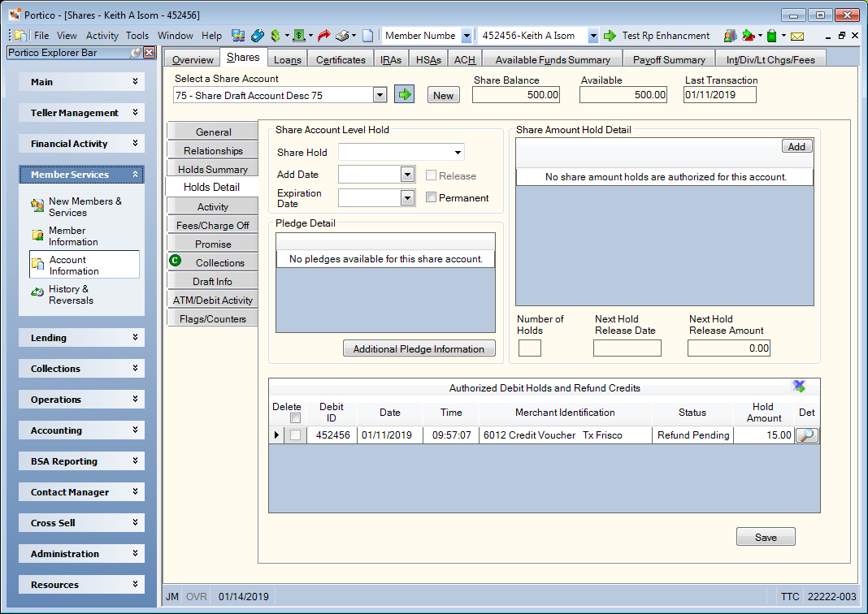Image resolution: width=868 pixels, height=614 pixels.
Task: Click the green arrow next to share account dropdown
Action: coord(405,94)
